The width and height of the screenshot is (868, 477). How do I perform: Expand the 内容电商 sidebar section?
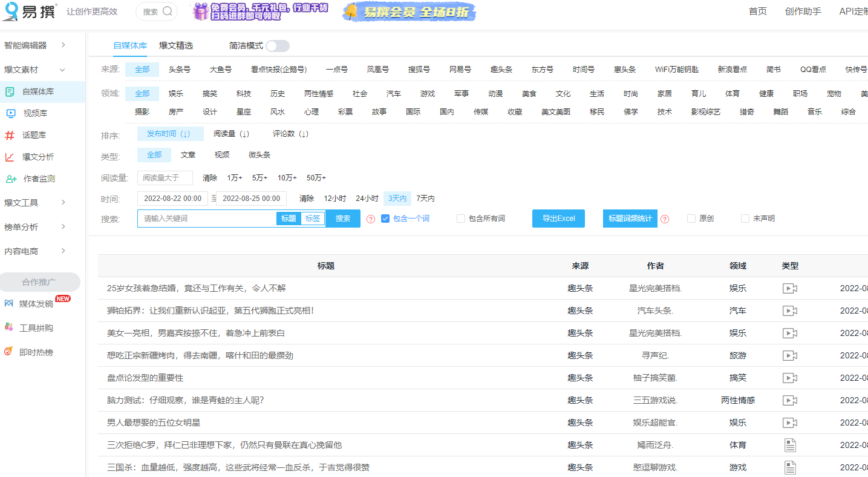point(36,251)
